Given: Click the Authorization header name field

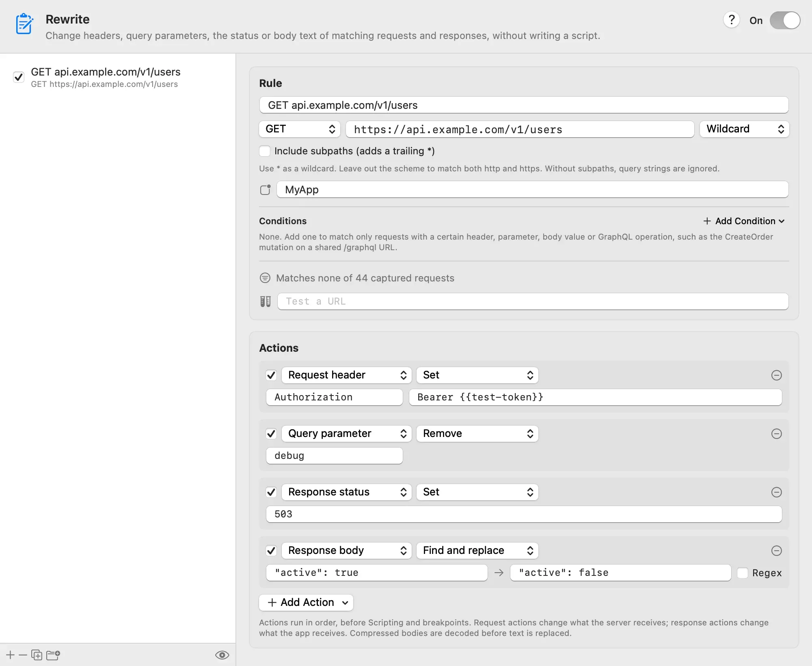Looking at the screenshot, I should (x=335, y=397).
